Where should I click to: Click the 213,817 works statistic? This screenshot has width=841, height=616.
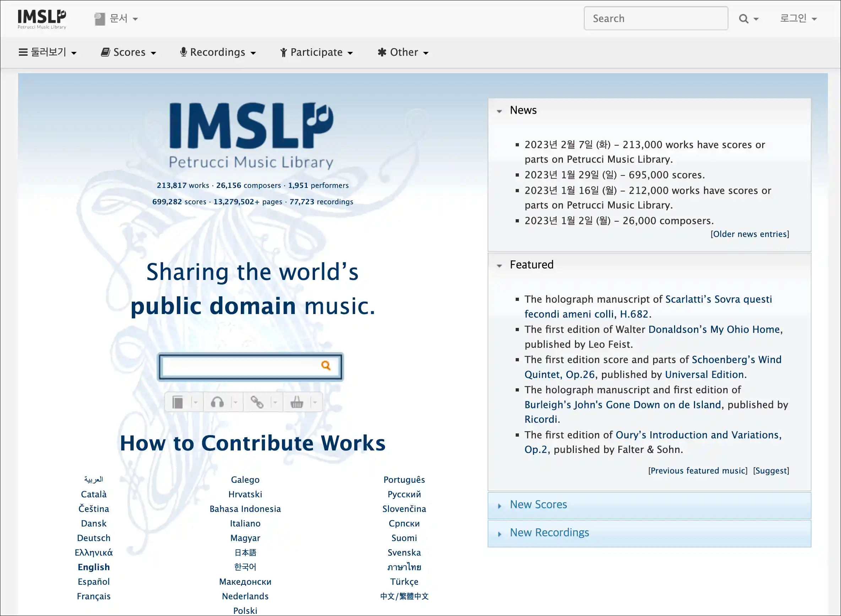tap(183, 185)
